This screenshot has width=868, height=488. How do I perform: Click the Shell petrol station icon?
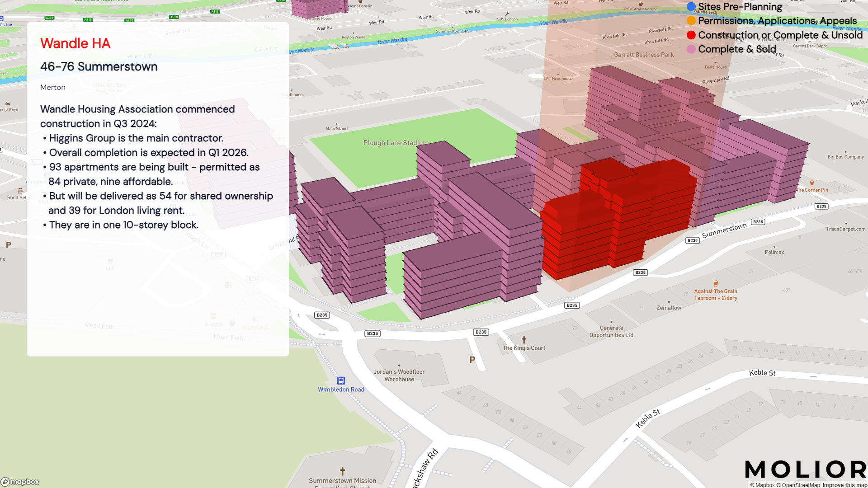coord(20,191)
